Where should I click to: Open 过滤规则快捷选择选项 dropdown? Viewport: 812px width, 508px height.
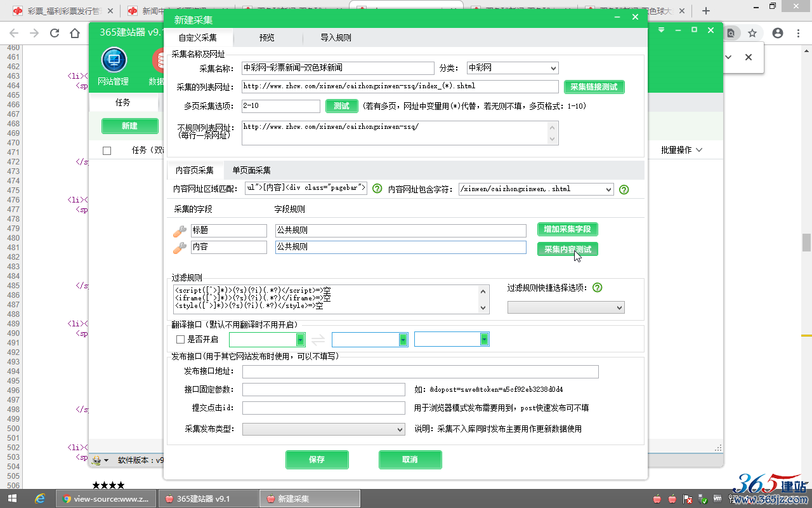[x=566, y=307]
